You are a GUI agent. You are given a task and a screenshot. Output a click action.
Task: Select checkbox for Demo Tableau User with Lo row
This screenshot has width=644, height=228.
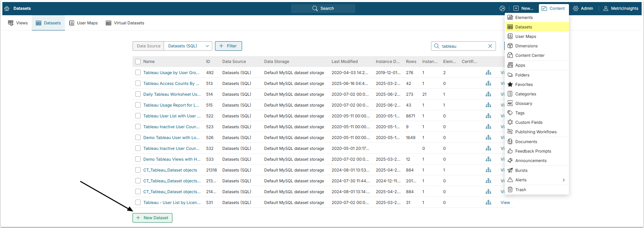pos(138,137)
